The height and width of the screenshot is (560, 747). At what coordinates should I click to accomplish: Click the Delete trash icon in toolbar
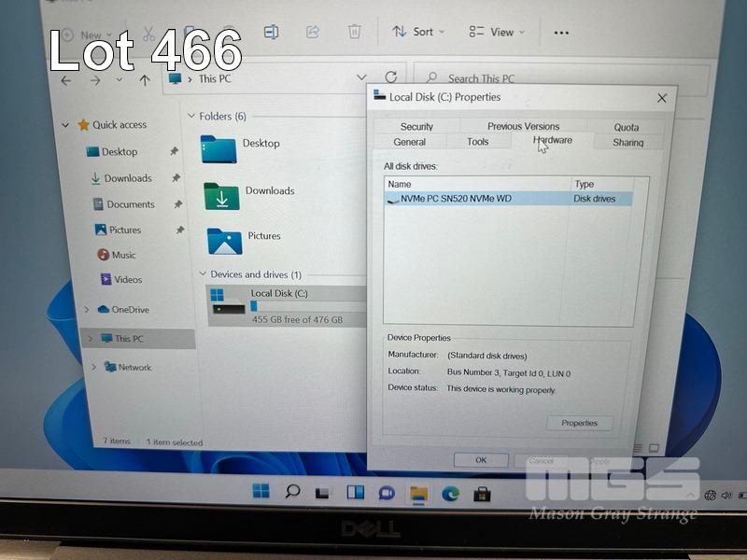pyautogui.click(x=355, y=32)
